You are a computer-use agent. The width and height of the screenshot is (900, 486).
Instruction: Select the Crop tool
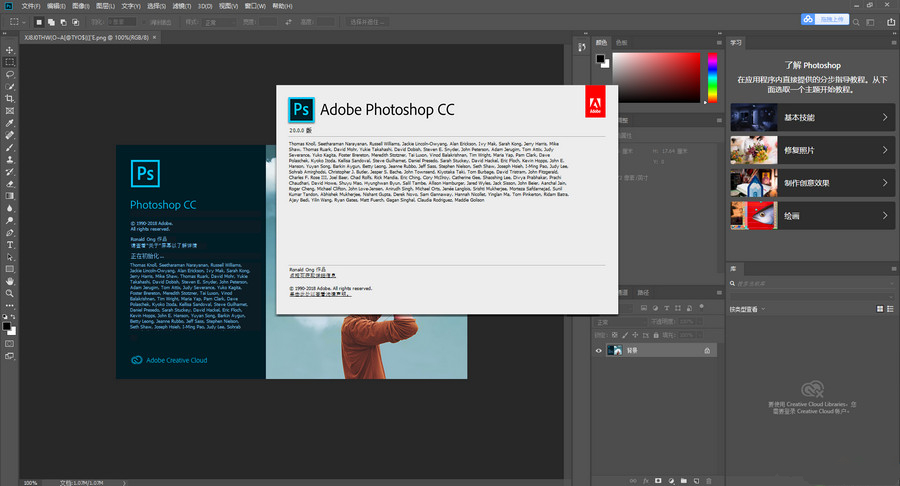tap(10, 98)
